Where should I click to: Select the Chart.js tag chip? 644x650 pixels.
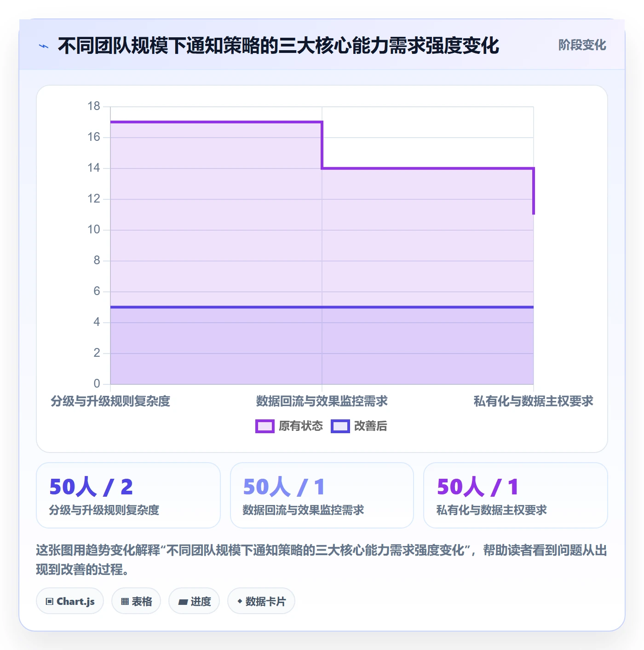(x=70, y=601)
